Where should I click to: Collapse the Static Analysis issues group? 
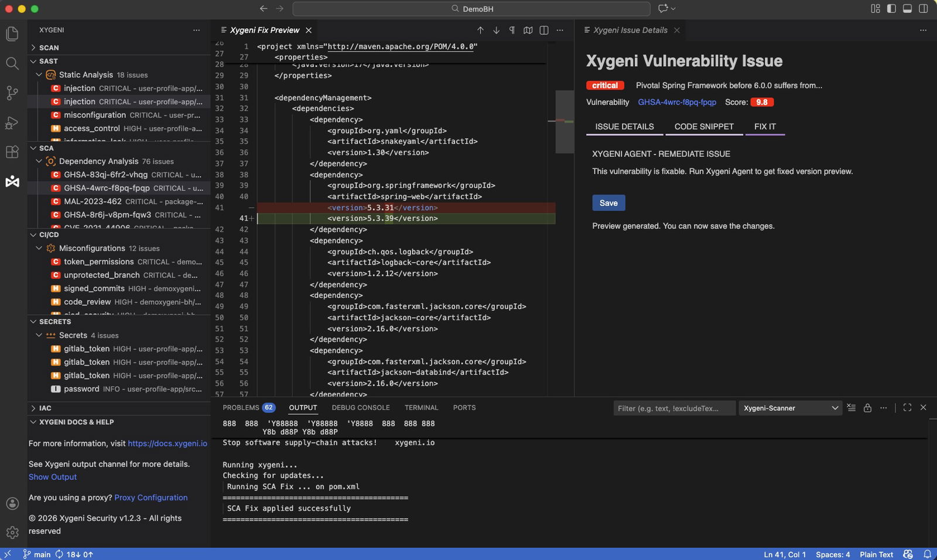pyautogui.click(x=39, y=75)
